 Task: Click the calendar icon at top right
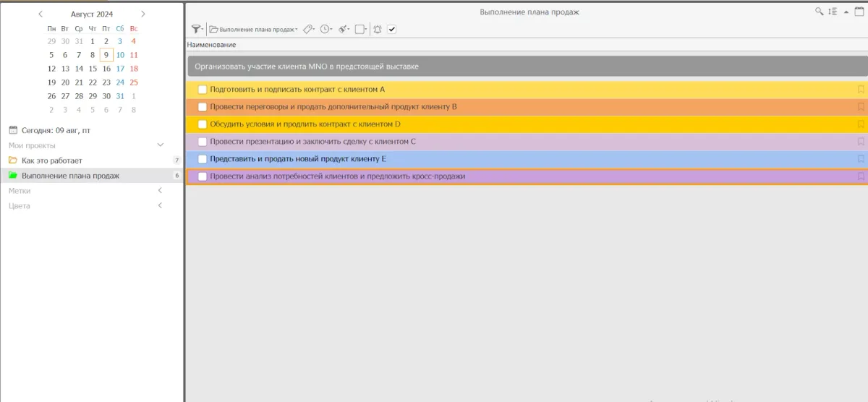point(859,12)
